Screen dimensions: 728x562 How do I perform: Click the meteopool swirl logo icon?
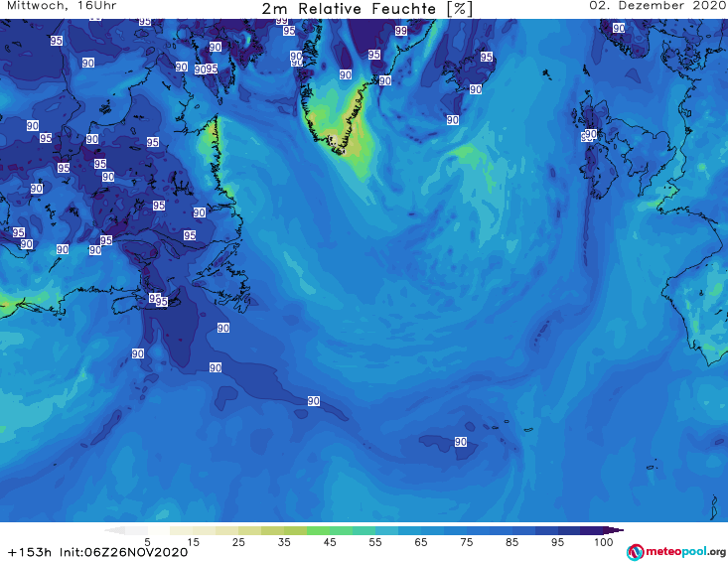pos(636,552)
